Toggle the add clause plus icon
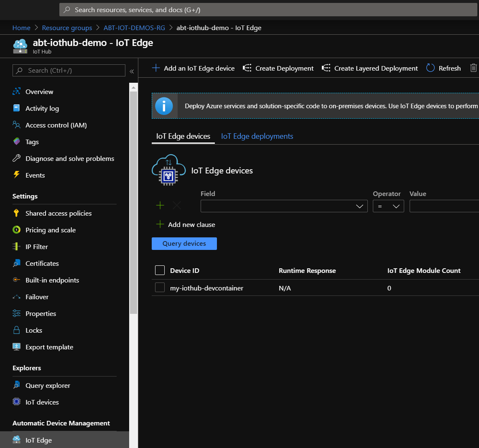Screen dimensions: 479x448 160,206
